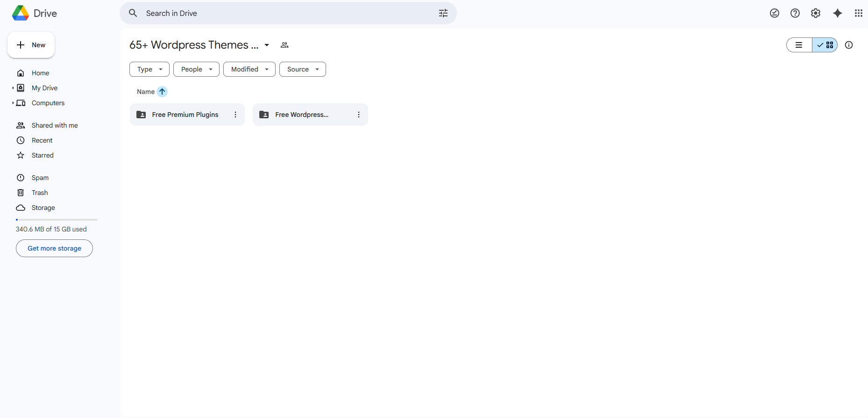Switch to list layout view

(799, 45)
